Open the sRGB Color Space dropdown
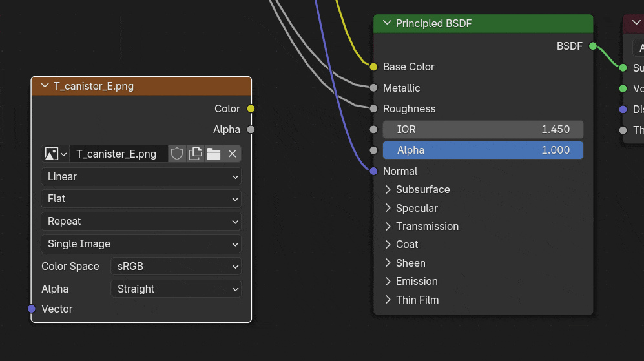 [x=176, y=267]
